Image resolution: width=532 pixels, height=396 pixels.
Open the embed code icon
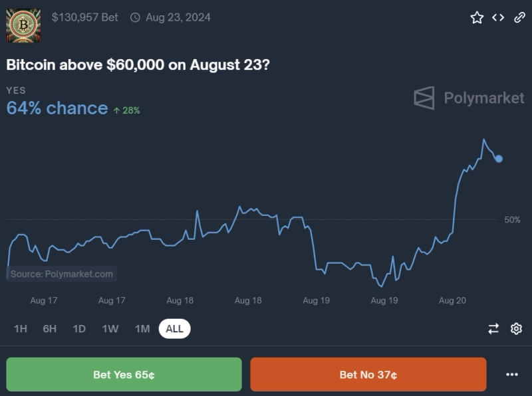pos(498,18)
